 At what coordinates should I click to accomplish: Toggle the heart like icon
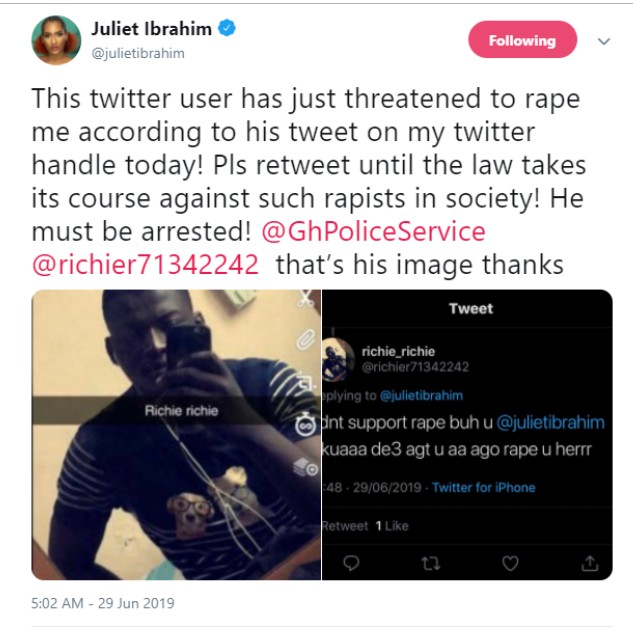tap(510, 563)
